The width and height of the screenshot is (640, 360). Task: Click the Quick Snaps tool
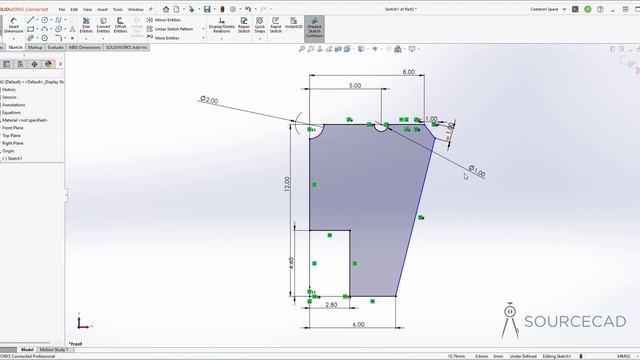260,25
